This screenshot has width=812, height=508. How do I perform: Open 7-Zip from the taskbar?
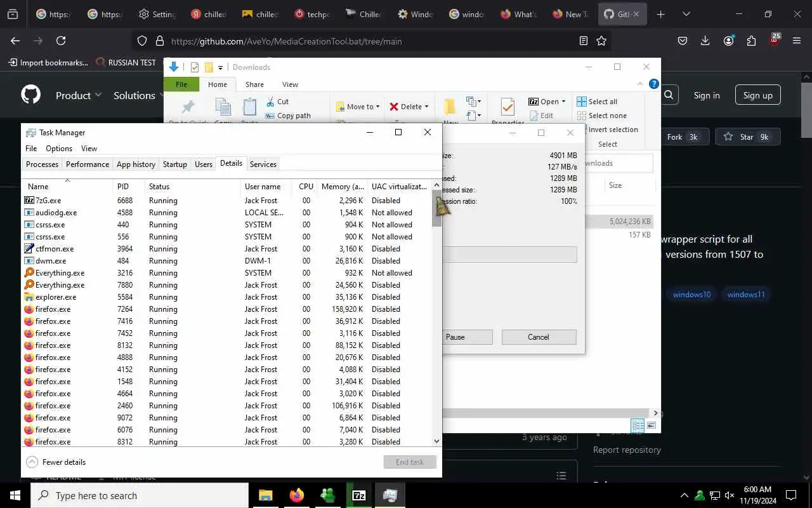(x=359, y=495)
